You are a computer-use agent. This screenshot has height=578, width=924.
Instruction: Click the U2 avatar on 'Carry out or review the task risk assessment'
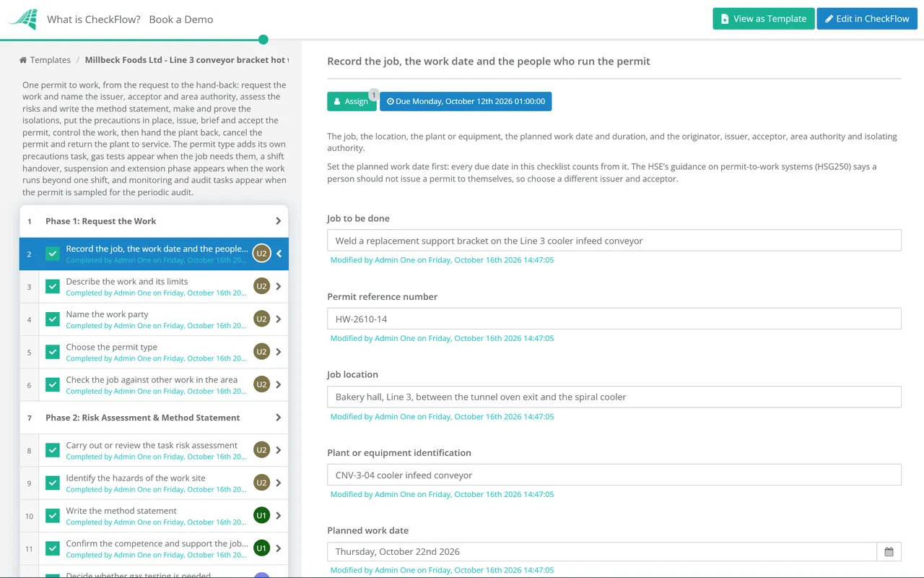[261, 450]
